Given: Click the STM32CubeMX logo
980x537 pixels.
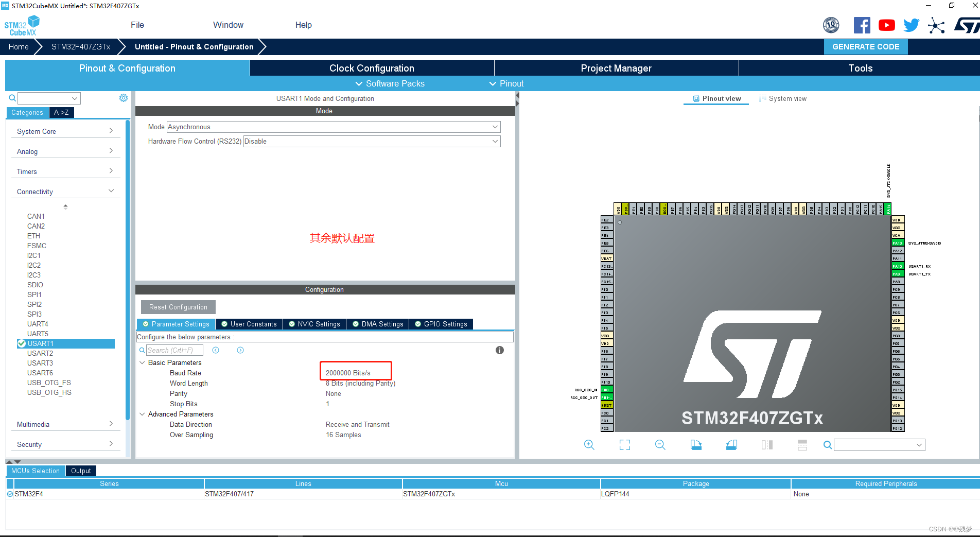Looking at the screenshot, I should 22,26.
